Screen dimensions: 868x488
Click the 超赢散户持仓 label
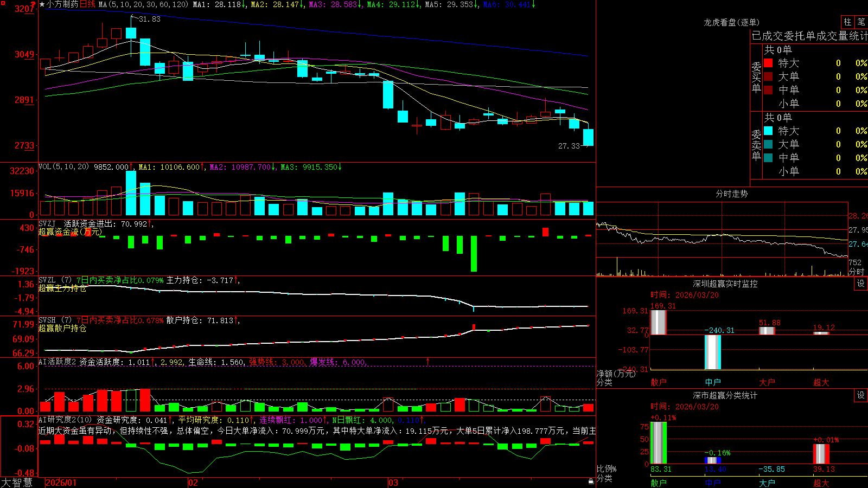[62, 329]
